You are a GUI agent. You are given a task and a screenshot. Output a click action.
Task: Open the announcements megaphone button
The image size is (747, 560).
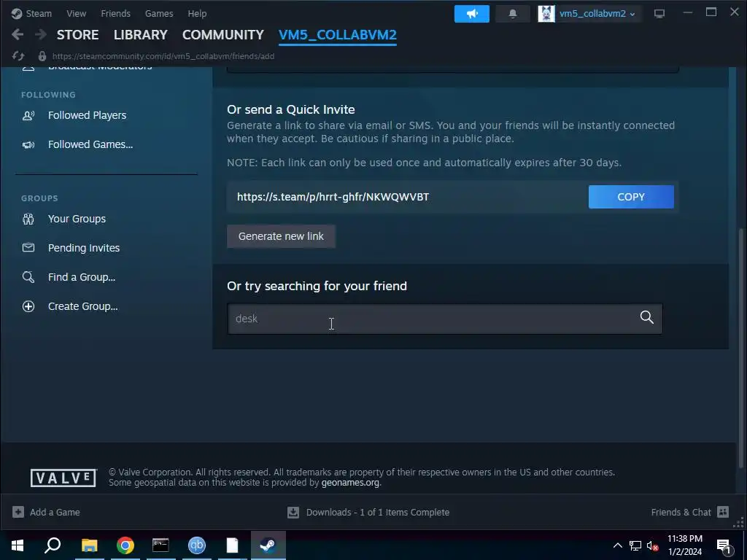(x=472, y=14)
